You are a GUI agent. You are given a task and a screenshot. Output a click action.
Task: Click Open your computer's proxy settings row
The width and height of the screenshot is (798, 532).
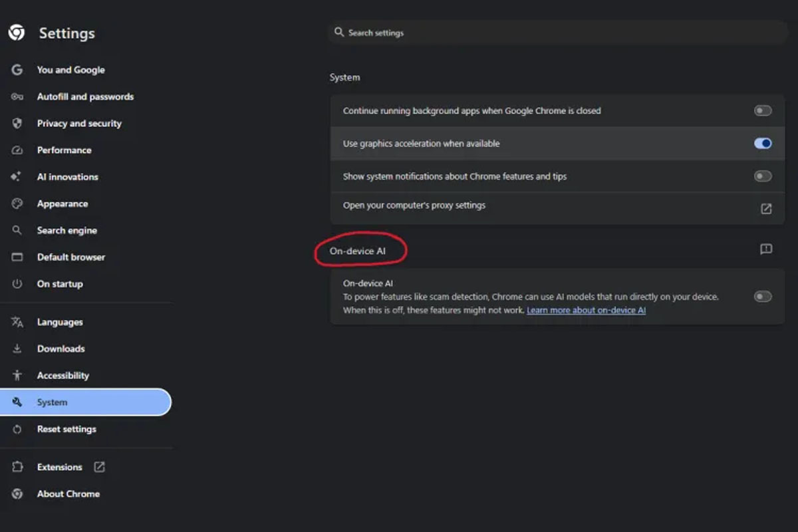click(557, 208)
